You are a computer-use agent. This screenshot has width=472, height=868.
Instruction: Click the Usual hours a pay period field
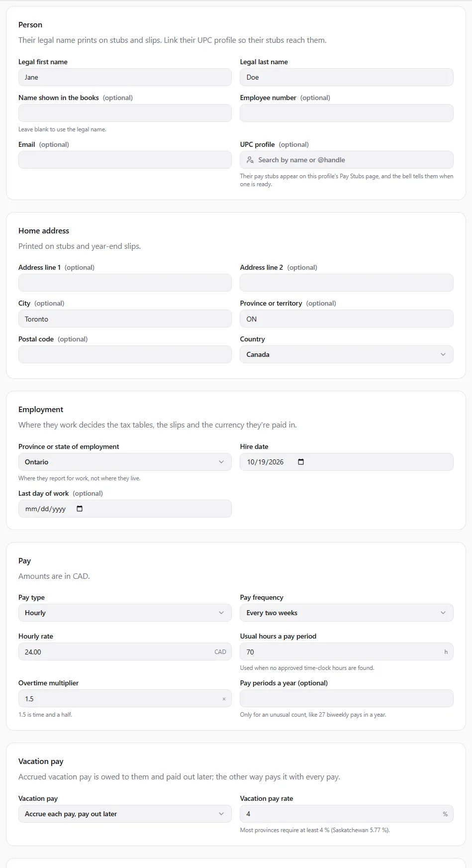(347, 651)
